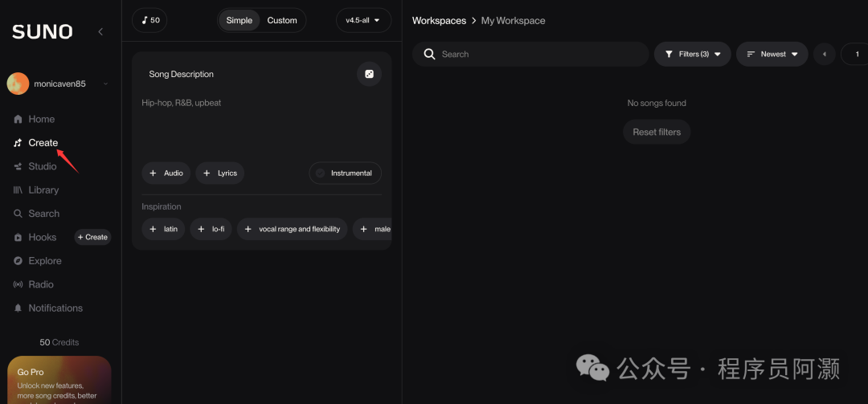Click the Workspaces breadcrumb link
This screenshot has width=868, height=404.
click(x=439, y=20)
